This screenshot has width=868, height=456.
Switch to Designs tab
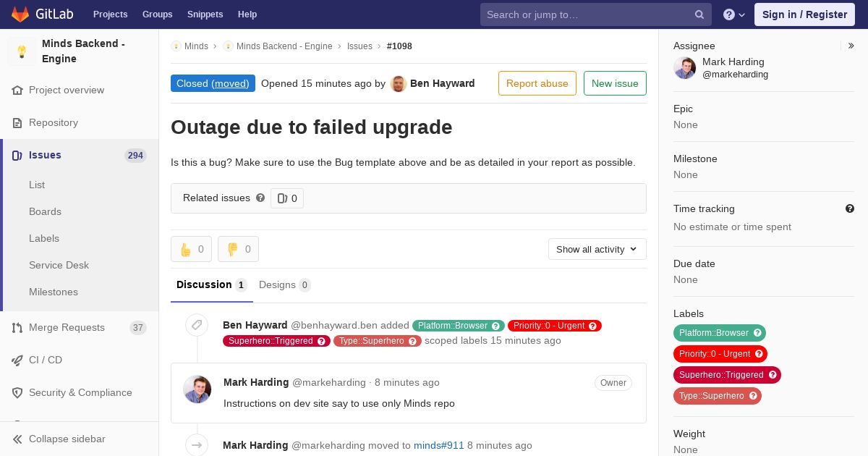(285, 284)
